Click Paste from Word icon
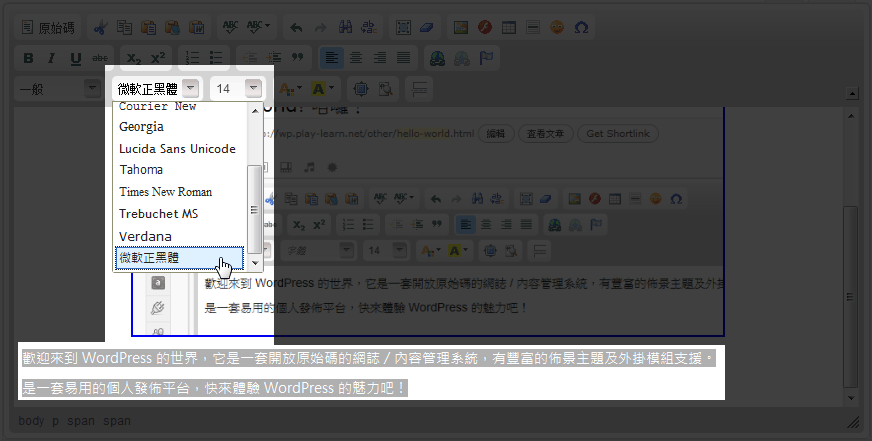 196,27
